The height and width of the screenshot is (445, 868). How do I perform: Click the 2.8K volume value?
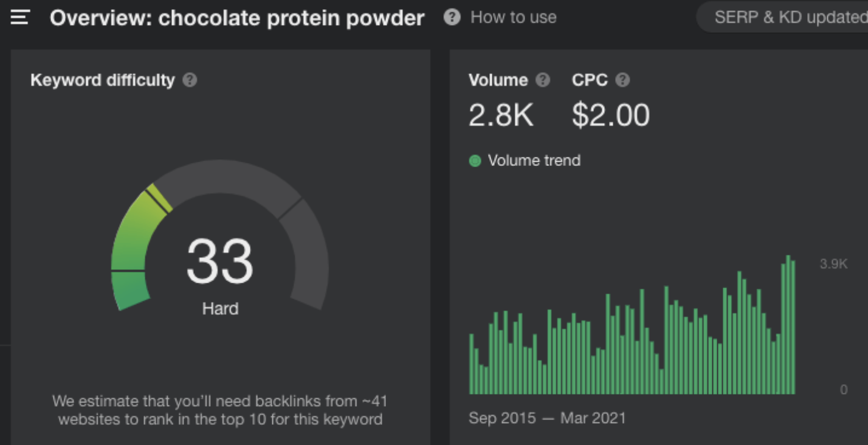(x=501, y=116)
